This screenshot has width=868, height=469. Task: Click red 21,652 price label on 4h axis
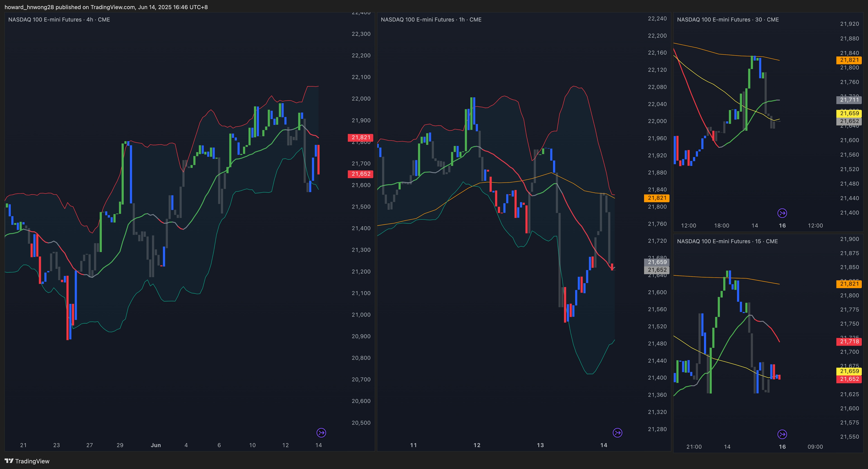pos(361,174)
